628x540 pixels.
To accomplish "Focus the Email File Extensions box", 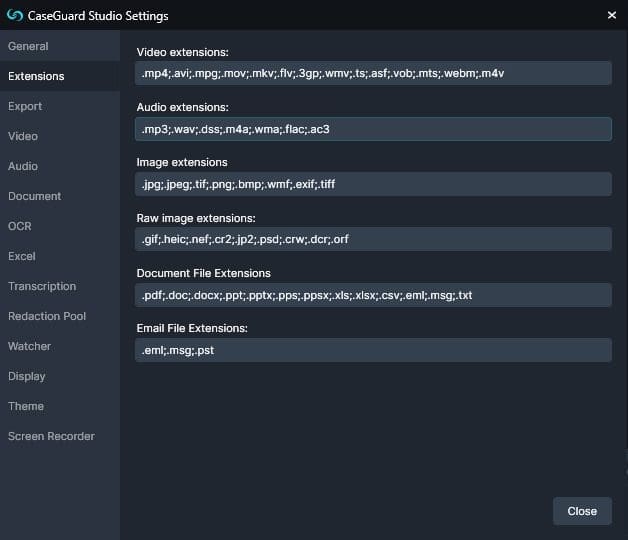I will click(x=373, y=350).
